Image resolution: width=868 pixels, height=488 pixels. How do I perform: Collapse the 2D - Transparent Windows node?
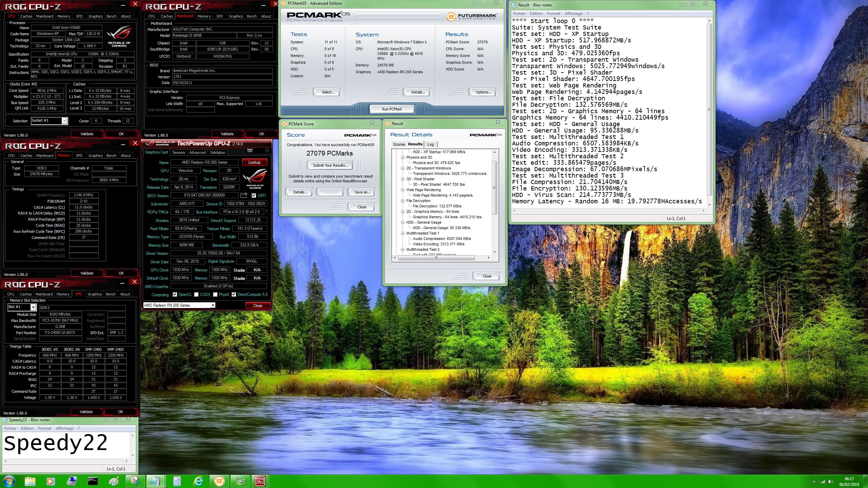pos(403,168)
